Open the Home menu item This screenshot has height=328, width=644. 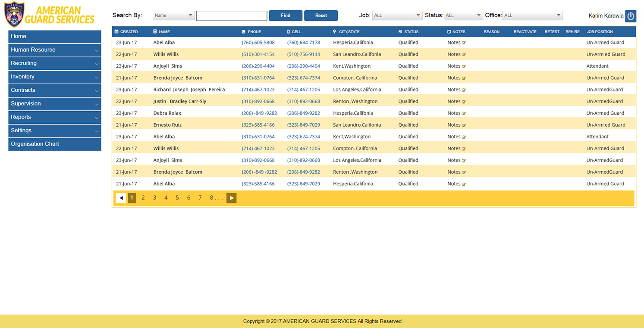pyautogui.click(x=55, y=37)
